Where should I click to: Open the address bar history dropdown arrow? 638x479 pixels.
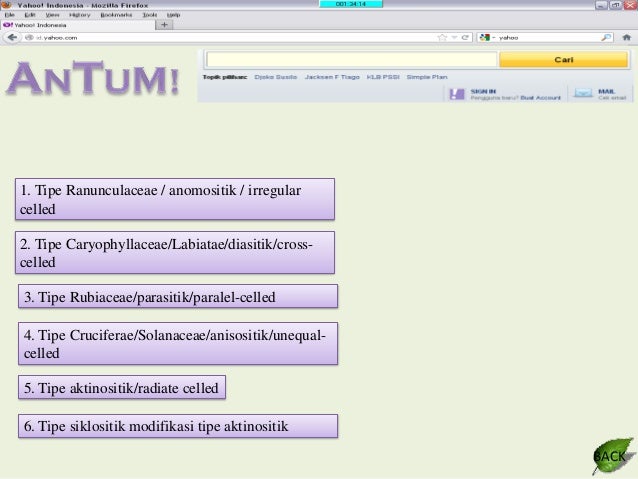tap(454, 37)
